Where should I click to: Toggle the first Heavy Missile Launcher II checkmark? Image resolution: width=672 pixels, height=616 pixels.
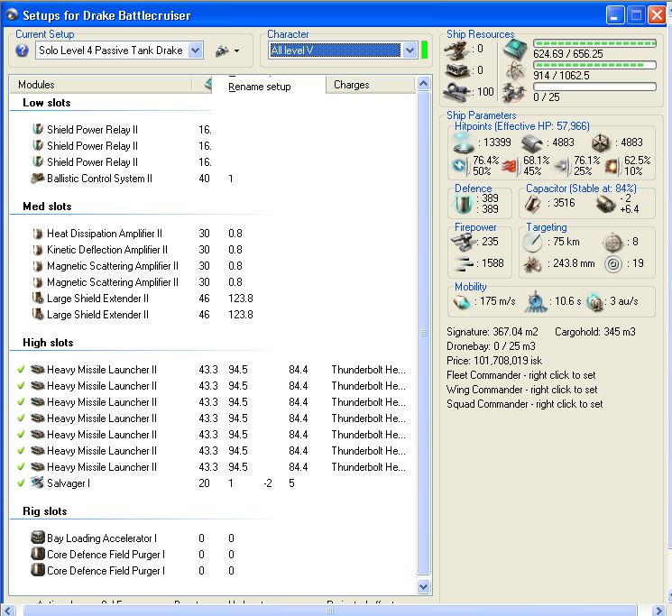[x=21, y=369]
